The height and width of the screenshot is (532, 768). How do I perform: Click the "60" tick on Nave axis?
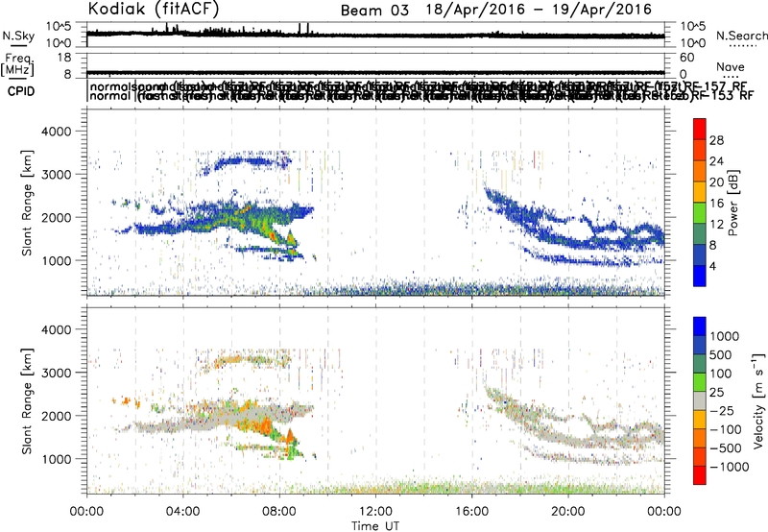coord(687,58)
